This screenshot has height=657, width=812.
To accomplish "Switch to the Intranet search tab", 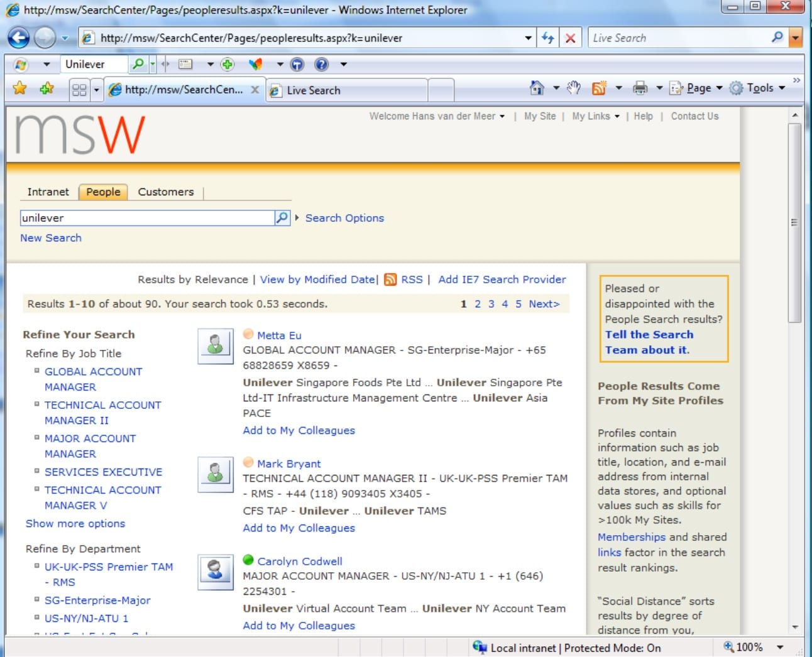I will click(x=48, y=192).
